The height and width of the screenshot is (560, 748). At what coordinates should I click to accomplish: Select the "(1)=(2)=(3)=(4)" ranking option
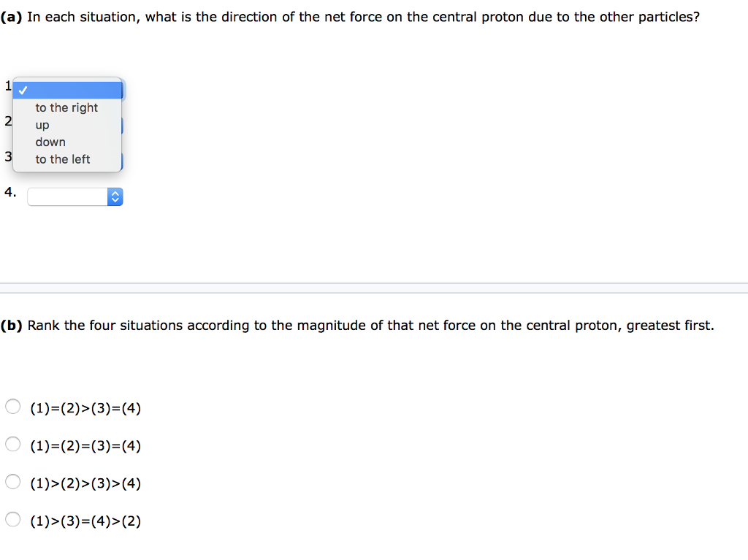coord(12,443)
